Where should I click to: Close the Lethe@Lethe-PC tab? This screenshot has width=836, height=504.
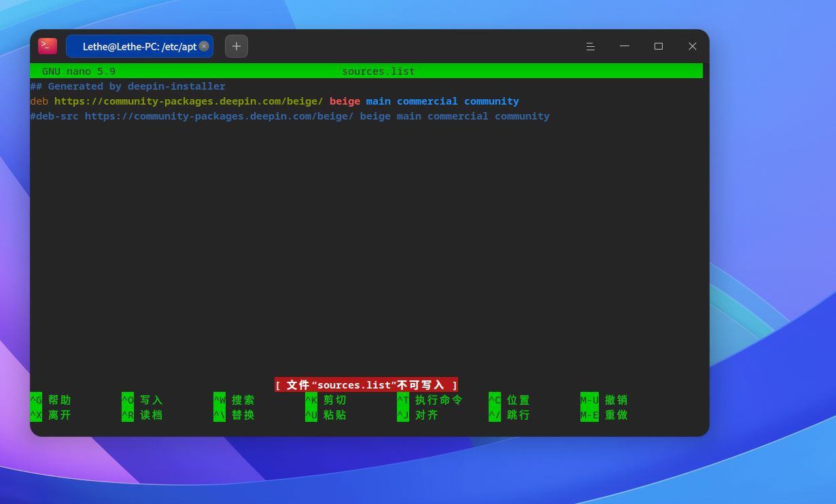[204, 46]
